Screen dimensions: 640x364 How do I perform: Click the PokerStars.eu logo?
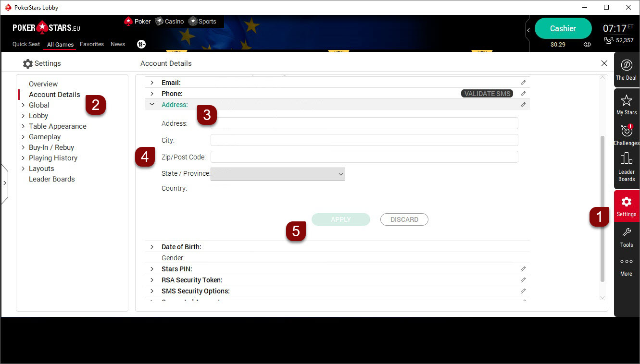pyautogui.click(x=46, y=27)
